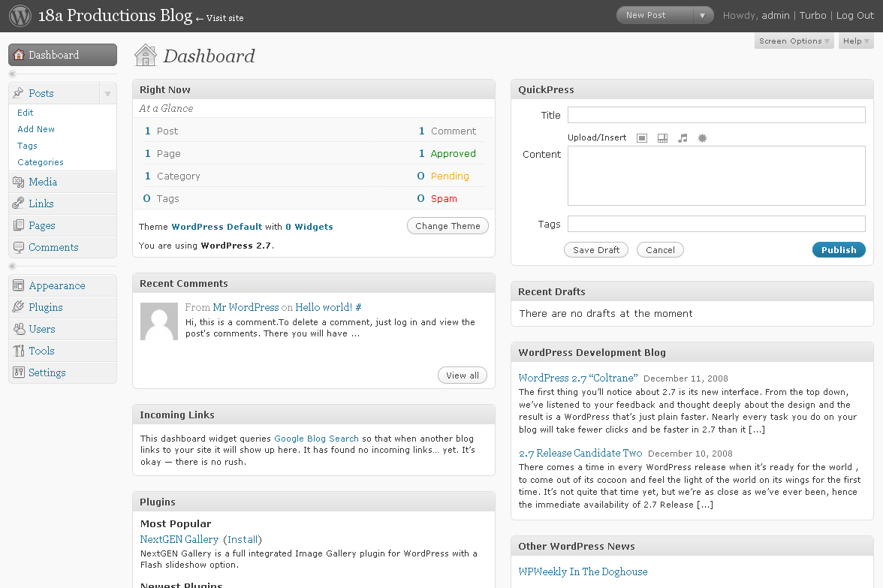This screenshot has height=588, width=883.
Task: Open the Edit posts submenu item
Action: [26, 113]
